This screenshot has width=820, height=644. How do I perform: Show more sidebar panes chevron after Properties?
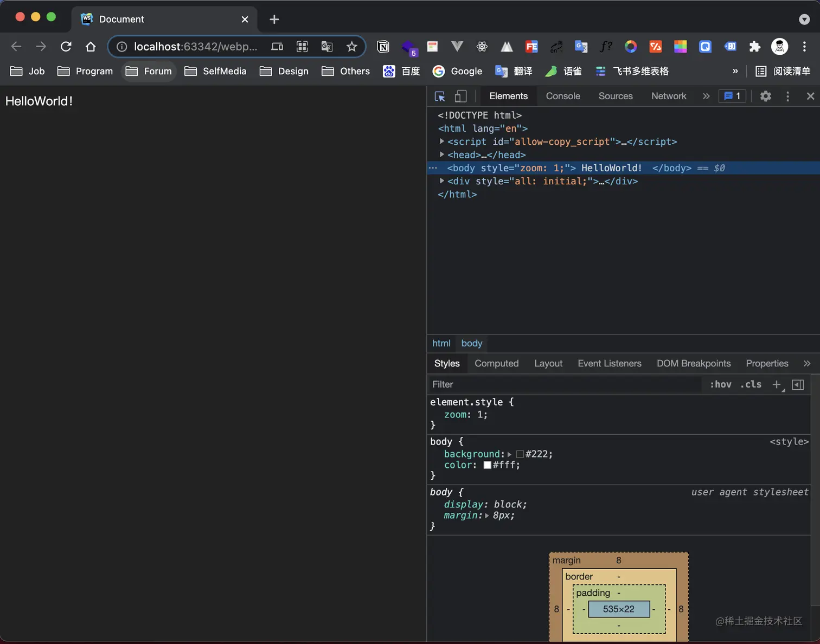[x=807, y=363]
